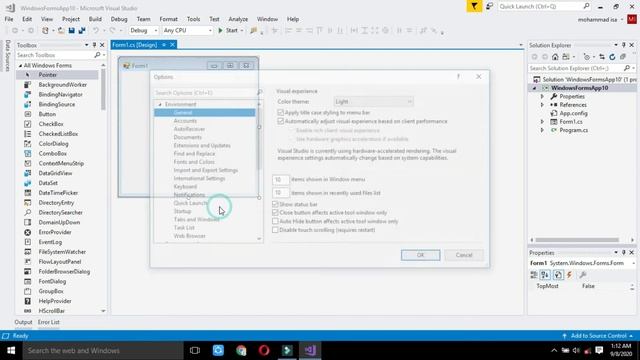Expand References node in Solution Explorer

click(x=542, y=105)
